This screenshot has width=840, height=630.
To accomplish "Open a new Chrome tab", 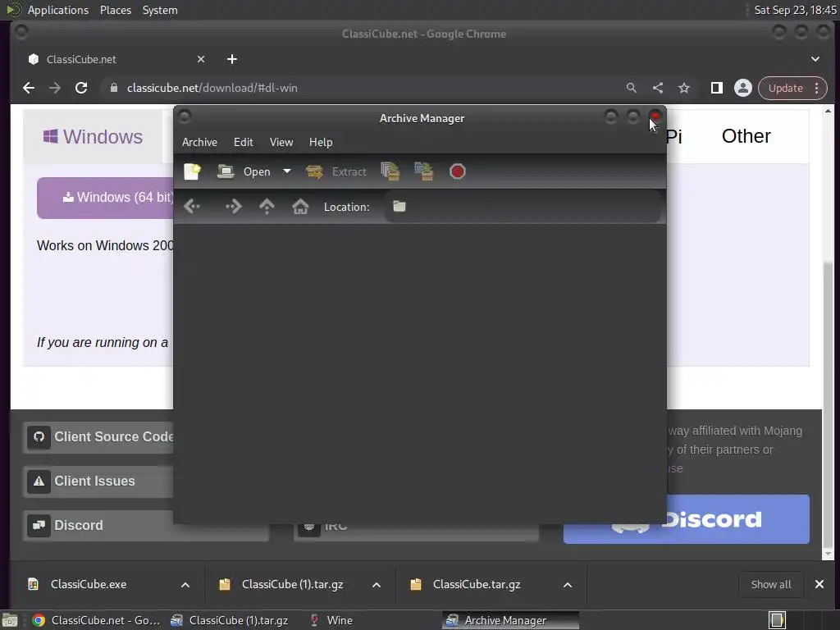I will pyautogui.click(x=232, y=59).
